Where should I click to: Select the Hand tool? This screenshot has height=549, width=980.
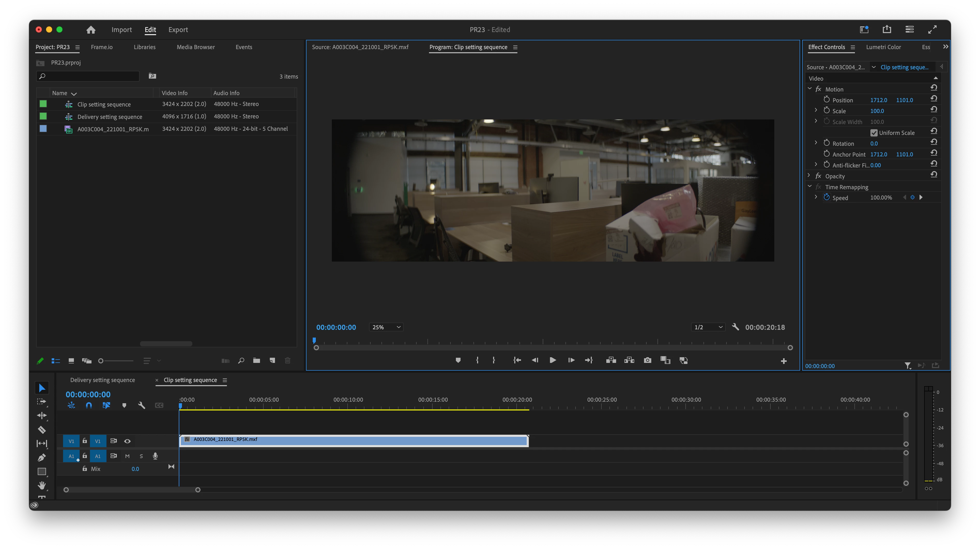coord(42,485)
